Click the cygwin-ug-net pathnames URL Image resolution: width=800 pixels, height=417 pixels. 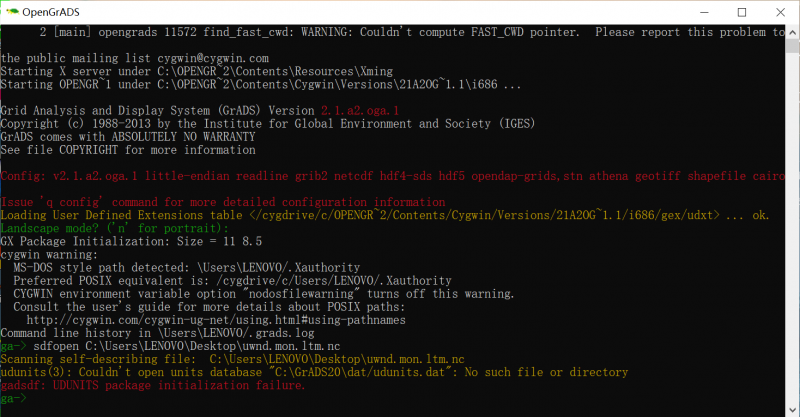216,320
